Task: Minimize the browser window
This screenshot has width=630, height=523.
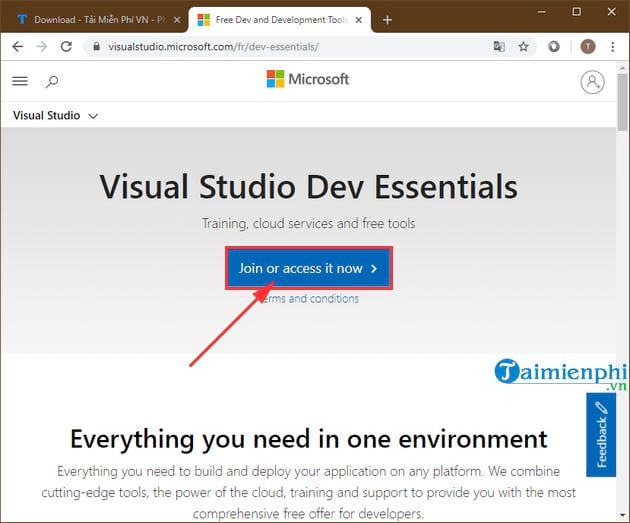Action: tap(542, 12)
